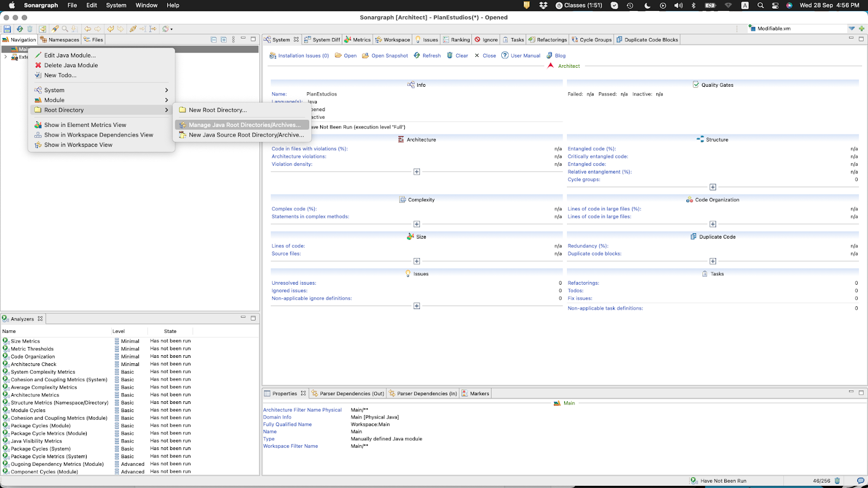Viewport: 868px width, 488px height.
Task: Minimize the Analyzers panel
Action: pos(243,317)
